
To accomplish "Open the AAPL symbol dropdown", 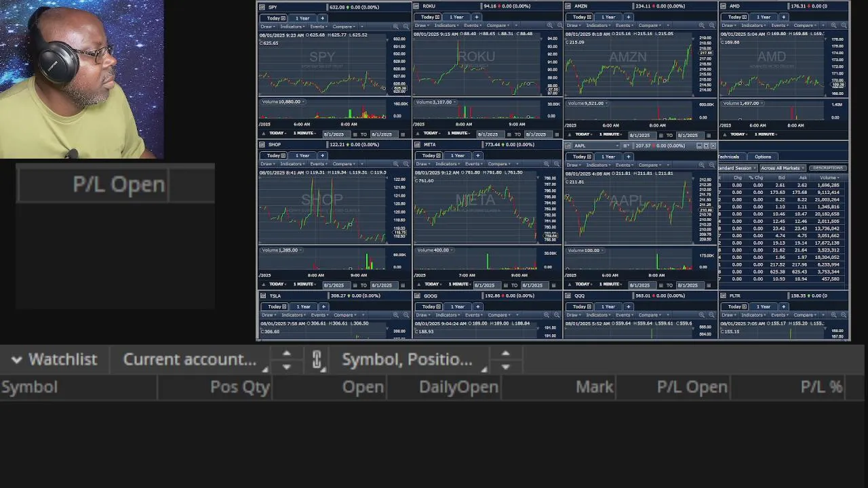I will [x=596, y=146].
